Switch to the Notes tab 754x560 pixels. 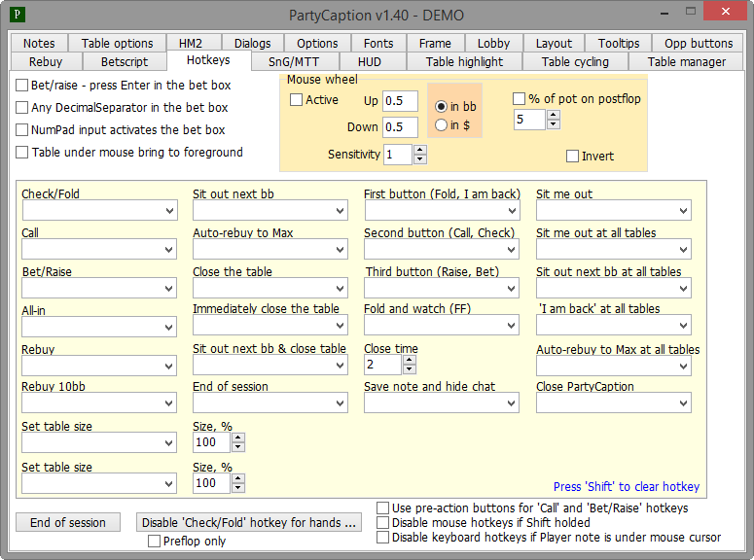point(39,43)
